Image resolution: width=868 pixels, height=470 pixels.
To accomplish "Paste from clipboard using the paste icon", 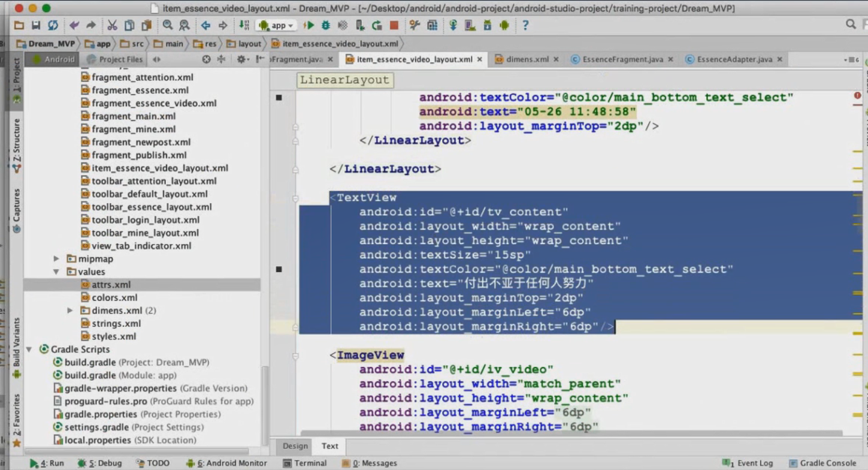I will coord(147,25).
